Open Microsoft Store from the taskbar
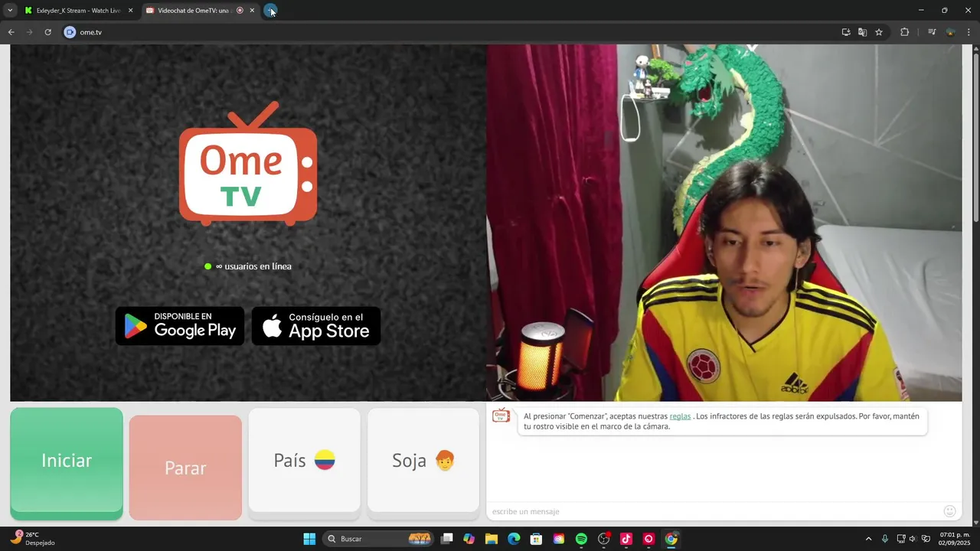Image resolution: width=980 pixels, height=551 pixels. click(x=537, y=539)
